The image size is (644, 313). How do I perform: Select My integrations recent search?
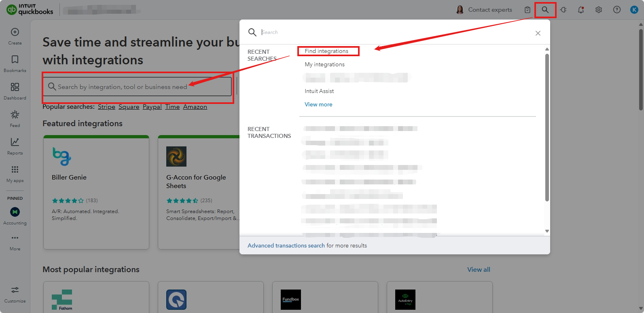pos(325,64)
